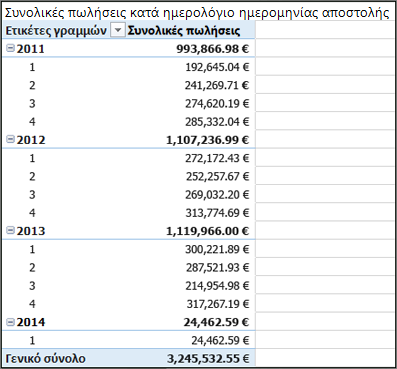Select empty cell right of Γενικό σύνολο total

point(325,358)
